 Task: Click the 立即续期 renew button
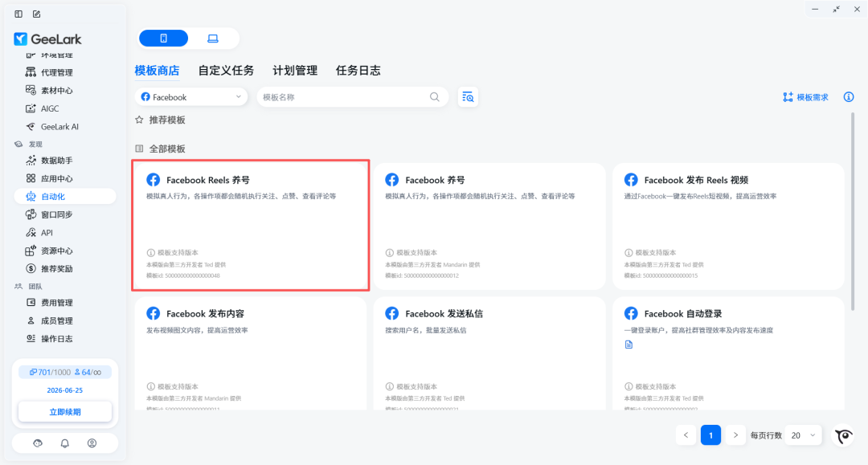[65, 412]
